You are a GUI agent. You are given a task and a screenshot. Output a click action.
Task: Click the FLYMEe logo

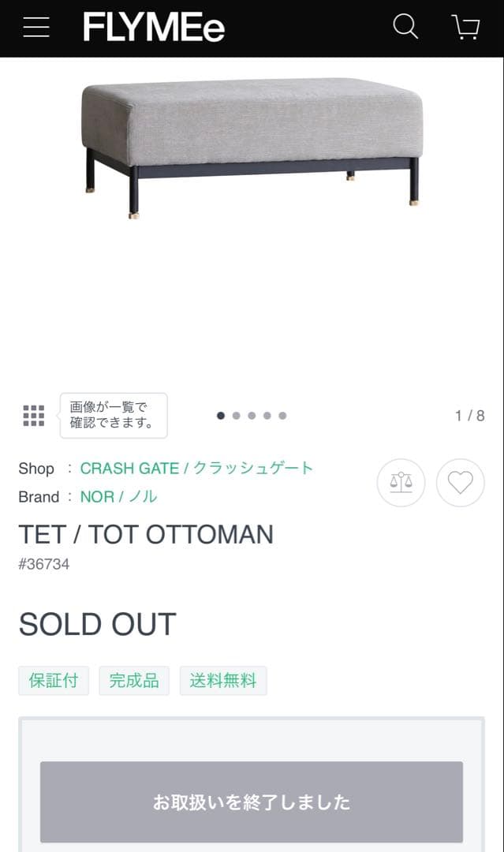click(155, 26)
